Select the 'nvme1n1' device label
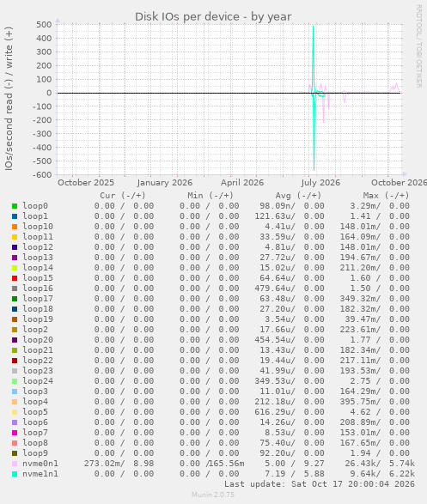This screenshot has height=504, width=427. [x=40, y=474]
